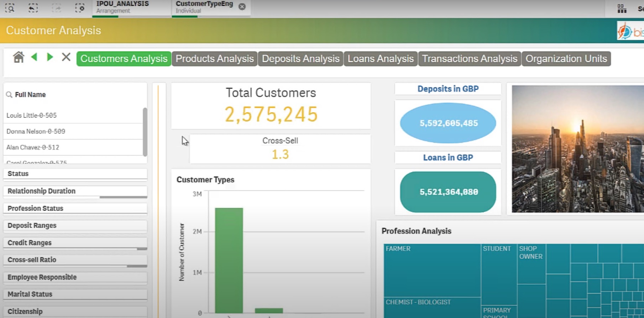644x318 pixels.
Task: Click the Full Name list scrollbar
Action: (x=145, y=132)
